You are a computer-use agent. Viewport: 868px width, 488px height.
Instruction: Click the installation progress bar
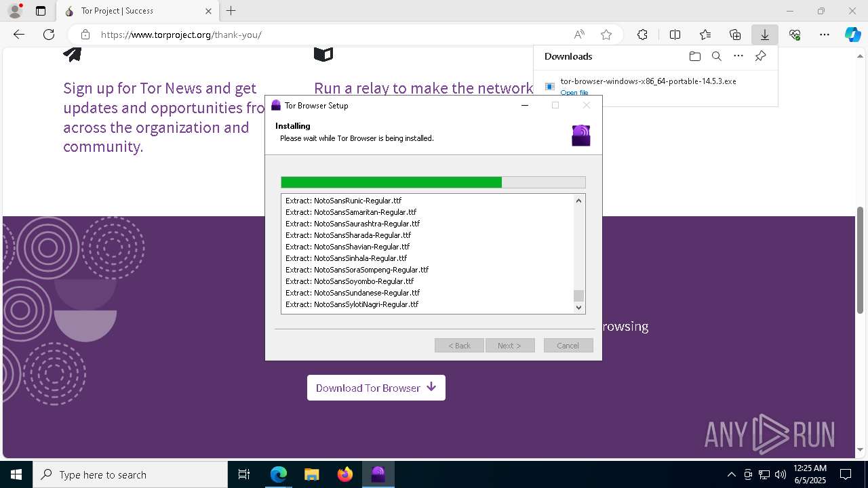(433, 182)
